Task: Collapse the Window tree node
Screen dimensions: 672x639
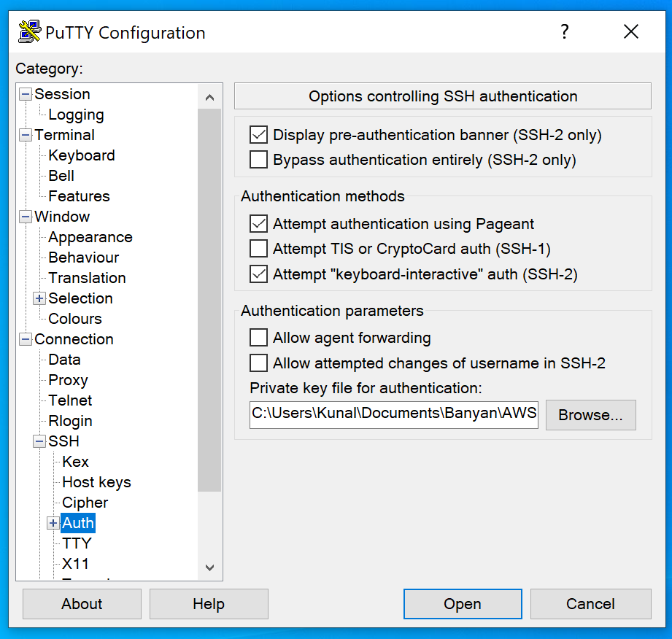Action: click(x=26, y=217)
